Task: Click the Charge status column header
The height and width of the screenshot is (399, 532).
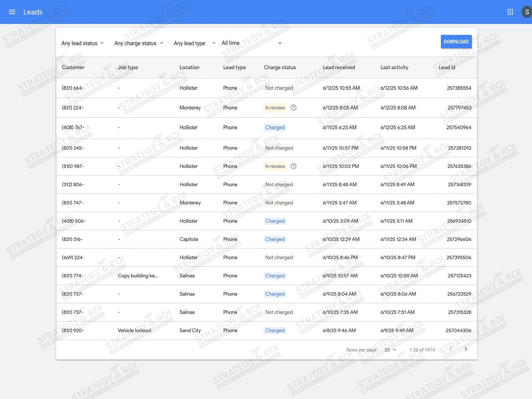Action: (x=280, y=67)
